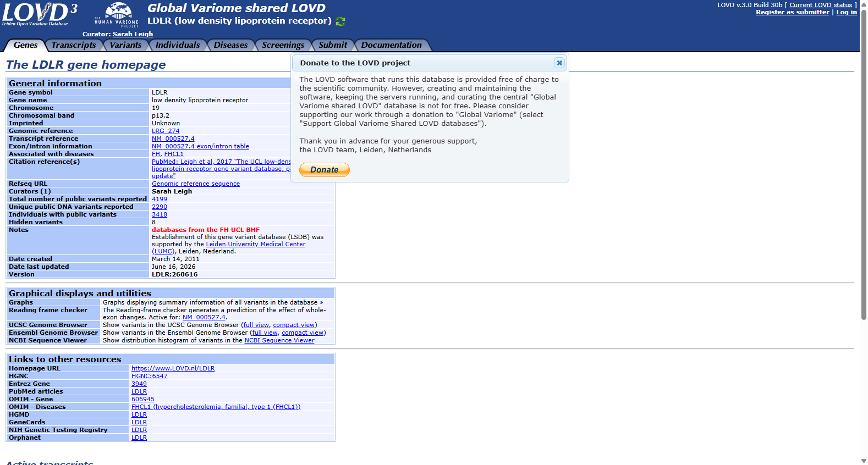The height and width of the screenshot is (465, 868).
Task: Open the FH disease link
Action: coord(156,154)
